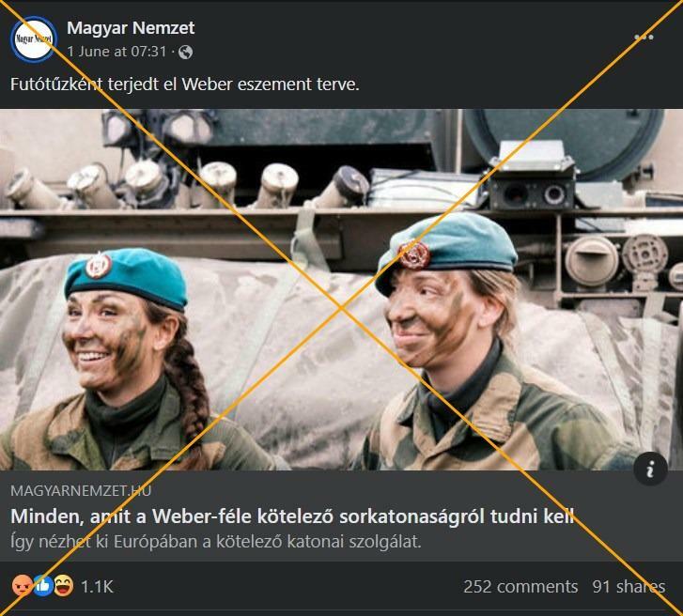
Task: Click the post caption about Weber terve
Action: tap(185, 84)
